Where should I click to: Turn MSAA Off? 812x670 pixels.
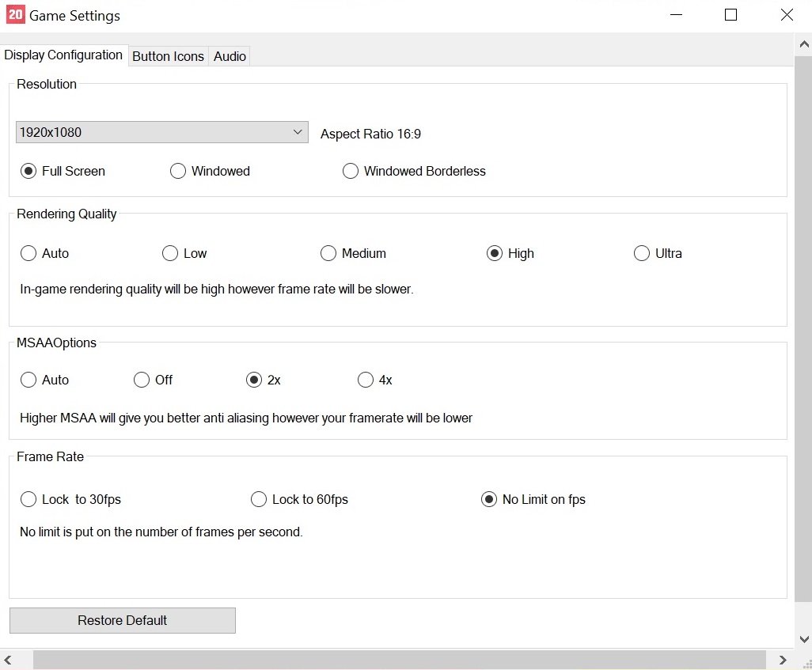point(142,380)
